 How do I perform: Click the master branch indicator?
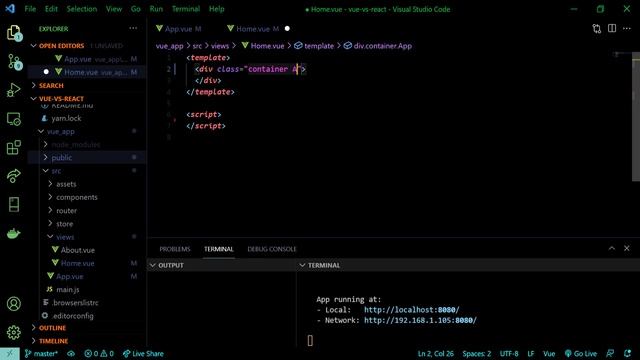click(41, 353)
